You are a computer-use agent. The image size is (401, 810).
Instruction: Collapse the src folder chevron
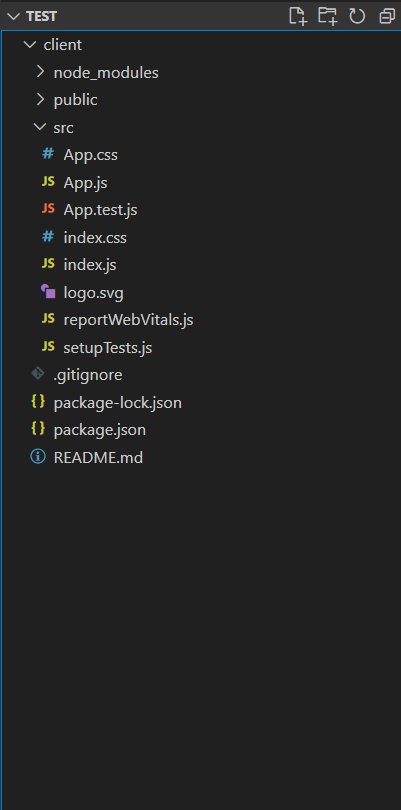tap(40, 127)
